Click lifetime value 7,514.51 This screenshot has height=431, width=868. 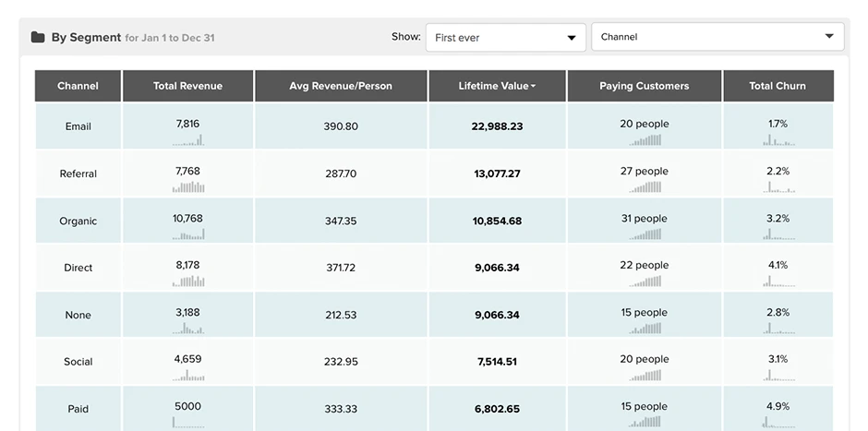tap(497, 362)
